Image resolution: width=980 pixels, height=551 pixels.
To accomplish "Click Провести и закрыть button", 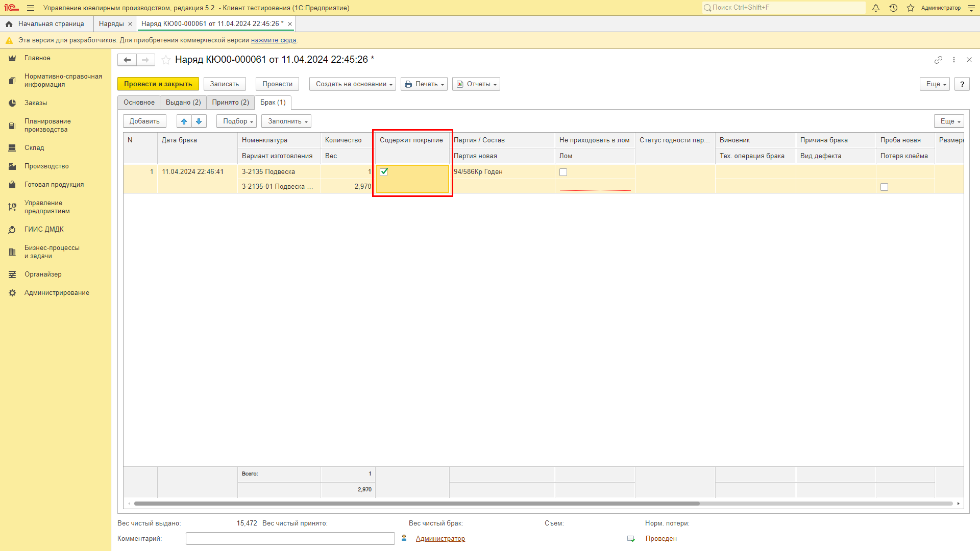I will coord(158,84).
